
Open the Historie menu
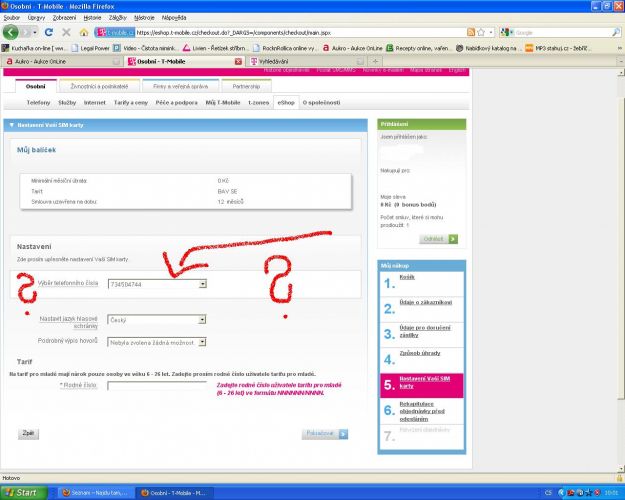click(92, 18)
